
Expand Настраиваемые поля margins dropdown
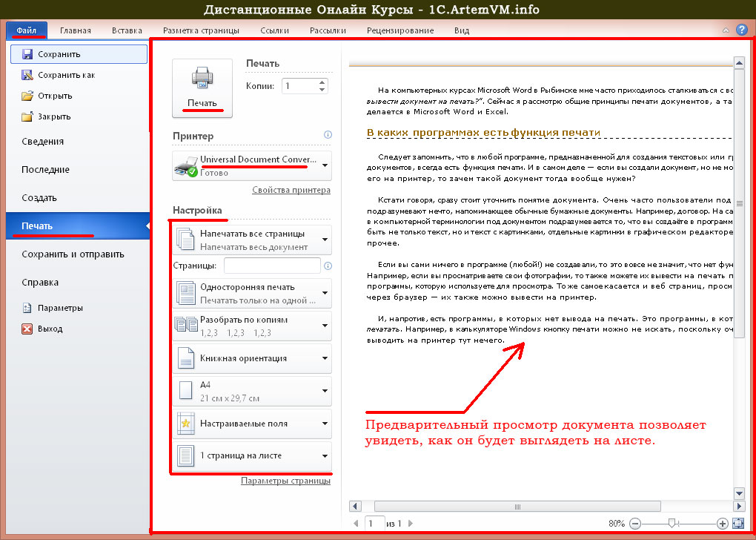point(325,424)
